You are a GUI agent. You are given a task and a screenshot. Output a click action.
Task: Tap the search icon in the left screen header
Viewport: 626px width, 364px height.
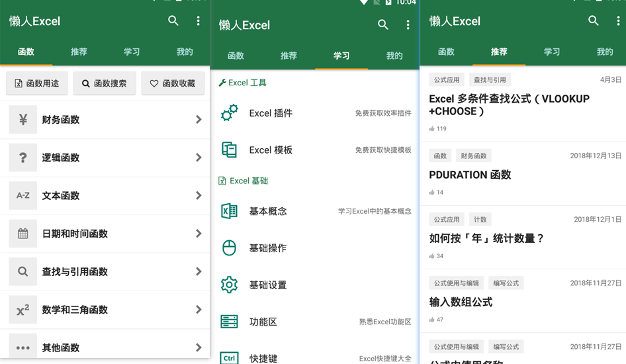(x=173, y=21)
